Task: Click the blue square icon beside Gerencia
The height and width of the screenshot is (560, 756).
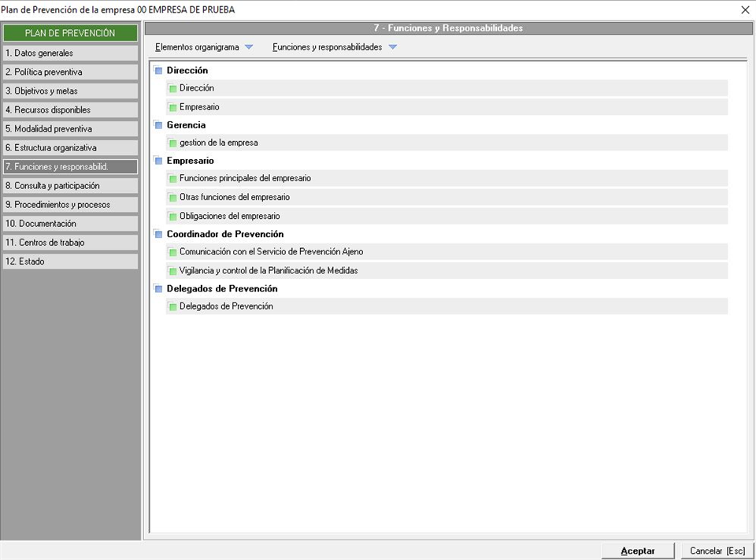Action: (x=158, y=125)
